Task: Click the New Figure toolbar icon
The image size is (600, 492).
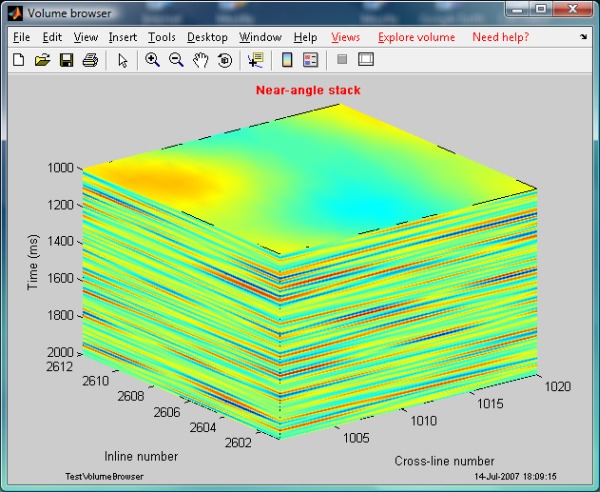Action: click(18, 60)
